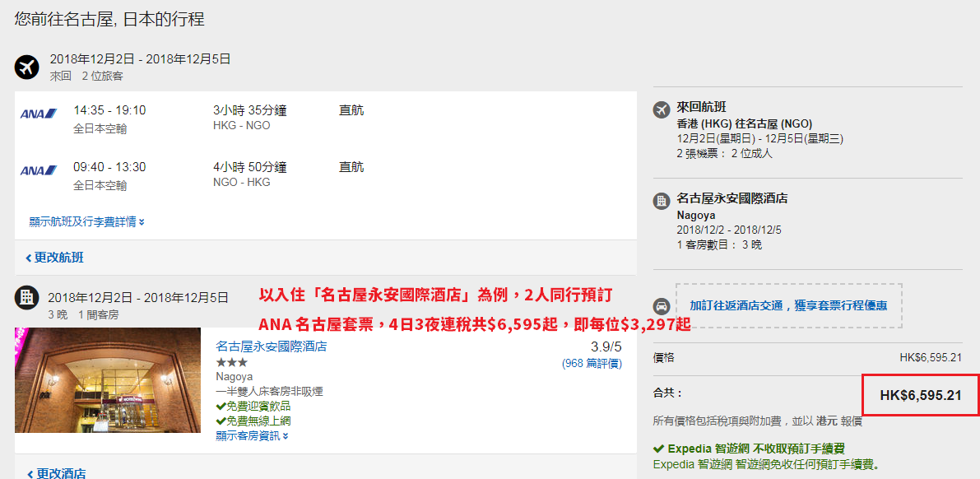Click the route text HKG - NGO
The width and height of the screenshot is (980, 479).
pyautogui.click(x=242, y=126)
